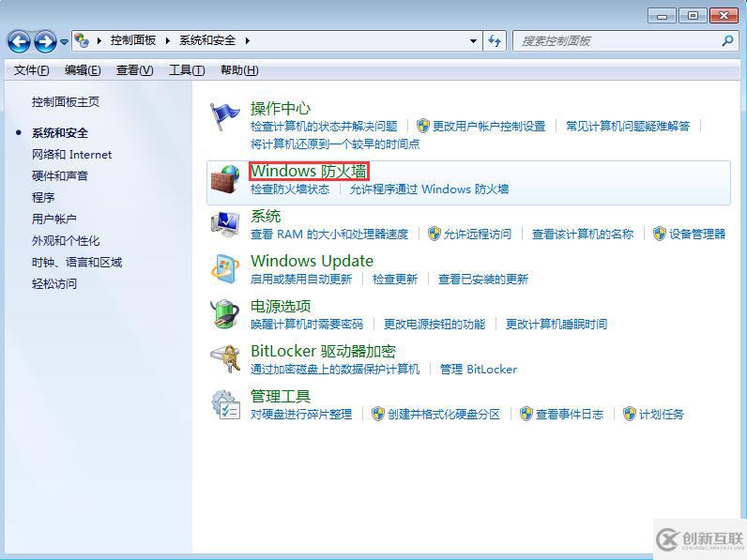Open the 帮助(H) menu
The height and width of the screenshot is (560, 747).
(x=239, y=70)
